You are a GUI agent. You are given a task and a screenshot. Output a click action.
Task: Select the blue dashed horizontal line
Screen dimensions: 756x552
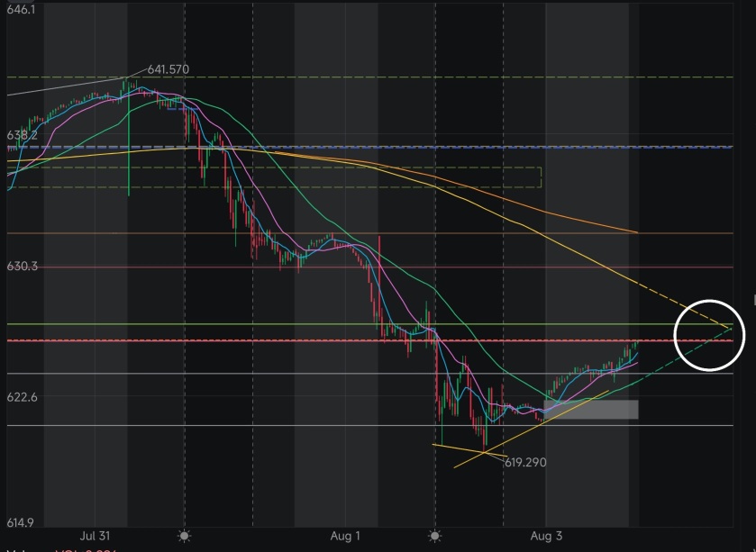[x=369, y=147]
